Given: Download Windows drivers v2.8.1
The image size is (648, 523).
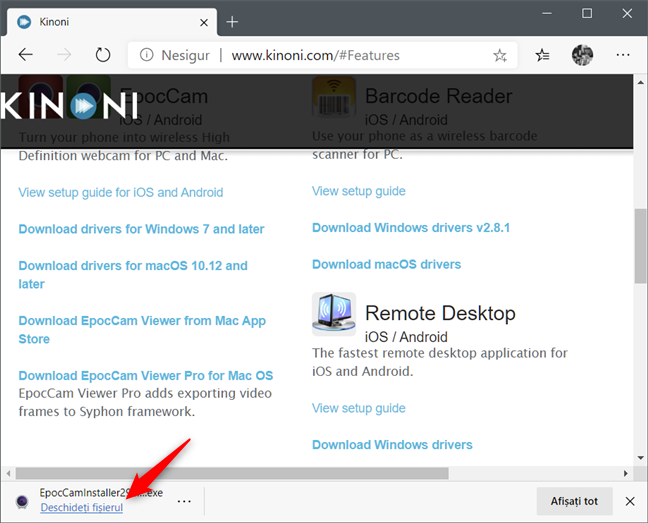Looking at the screenshot, I should pyautogui.click(x=411, y=228).
